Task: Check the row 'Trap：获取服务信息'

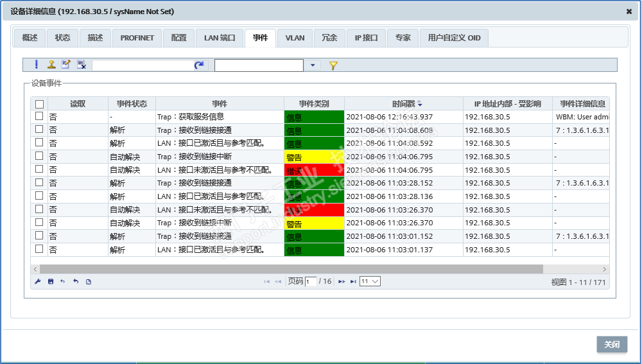Action: click(x=39, y=116)
